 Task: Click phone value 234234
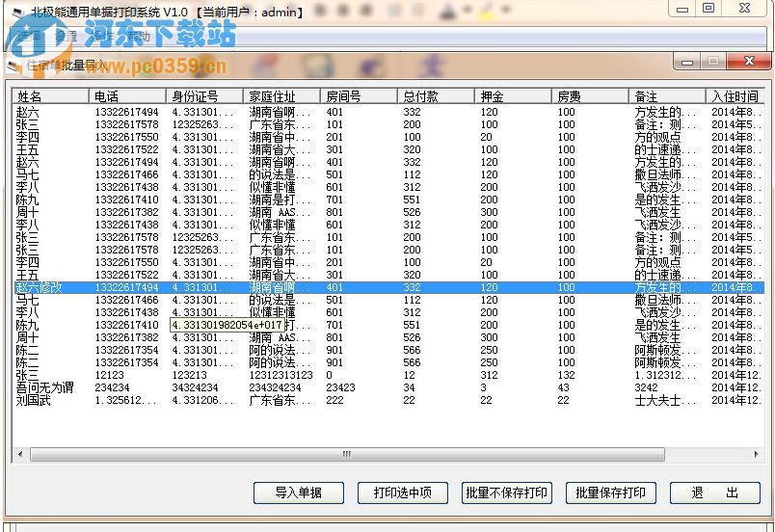point(112,387)
